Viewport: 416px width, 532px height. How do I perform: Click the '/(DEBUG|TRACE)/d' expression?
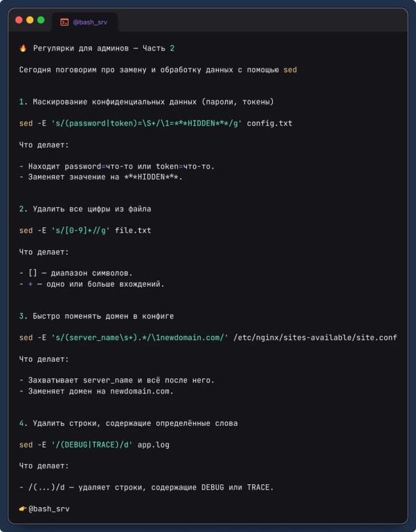pos(91,444)
